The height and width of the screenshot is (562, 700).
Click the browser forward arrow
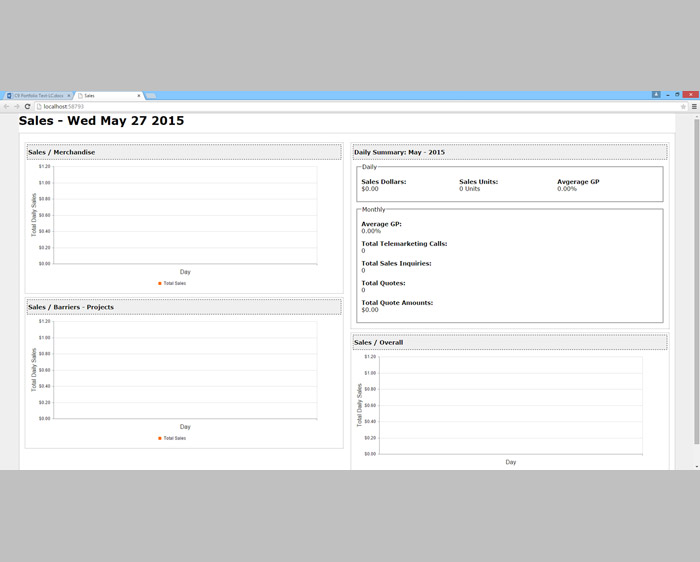click(17, 107)
